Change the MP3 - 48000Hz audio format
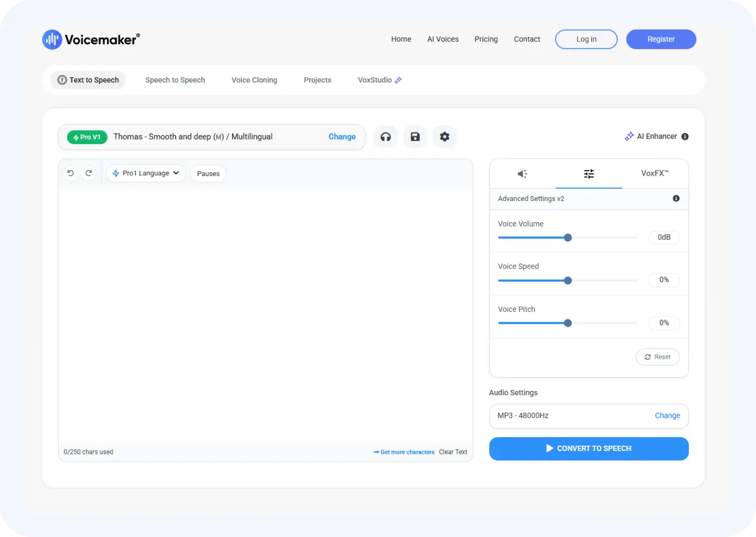 [x=667, y=416]
